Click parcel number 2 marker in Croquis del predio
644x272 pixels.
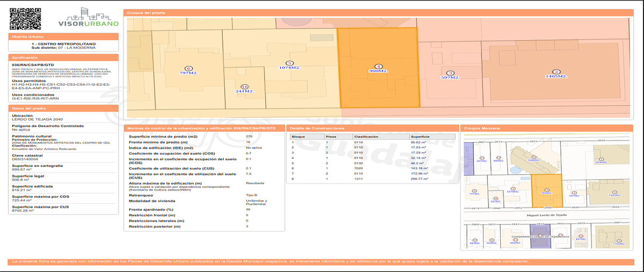click(x=557, y=72)
